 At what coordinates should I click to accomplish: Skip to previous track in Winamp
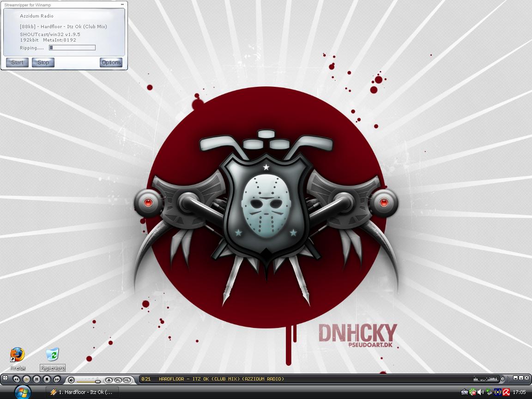pyautogui.click(x=16, y=379)
